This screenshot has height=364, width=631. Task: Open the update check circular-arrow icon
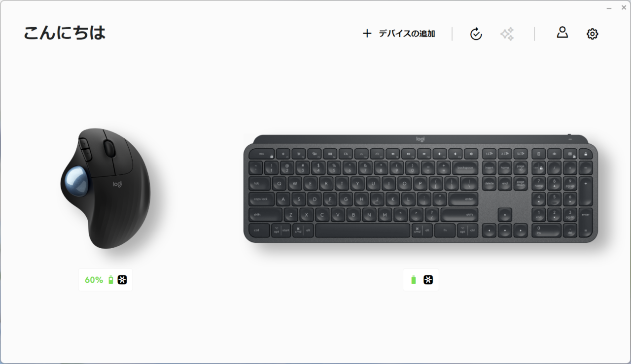click(476, 34)
